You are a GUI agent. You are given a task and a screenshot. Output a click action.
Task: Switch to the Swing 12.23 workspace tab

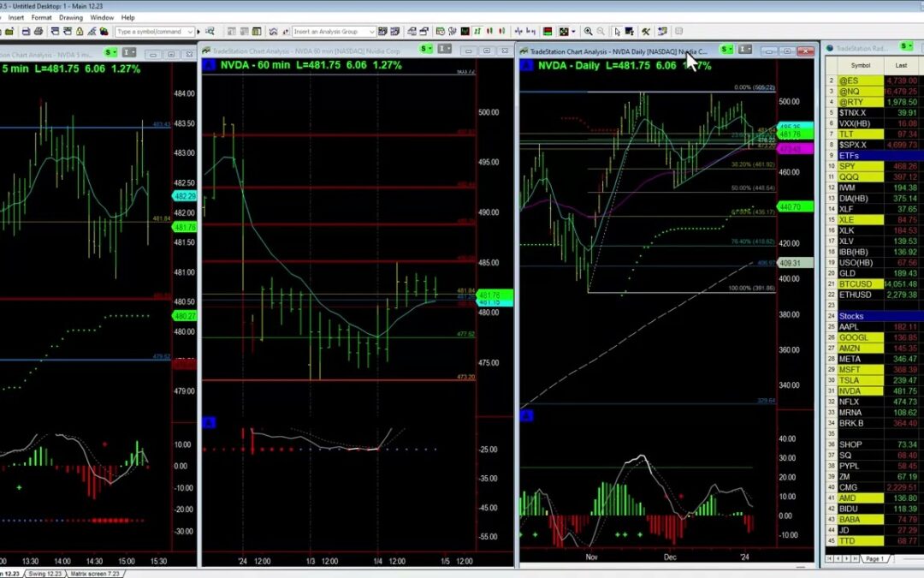coord(45,573)
